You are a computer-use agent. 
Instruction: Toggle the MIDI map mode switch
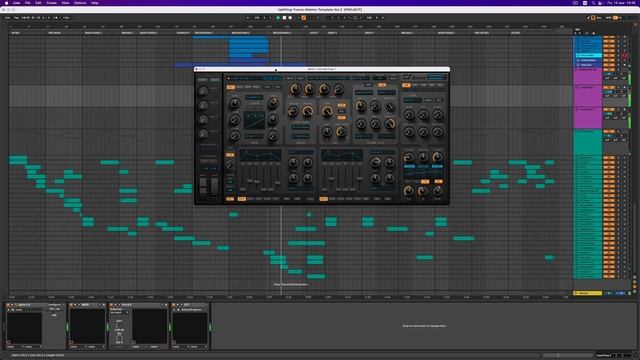609,18
